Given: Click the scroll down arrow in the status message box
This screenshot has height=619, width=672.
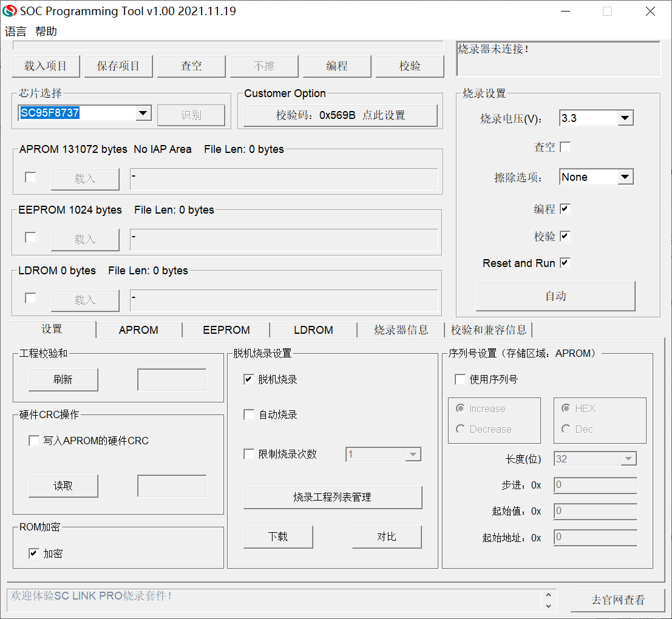Looking at the screenshot, I should click(549, 606).
